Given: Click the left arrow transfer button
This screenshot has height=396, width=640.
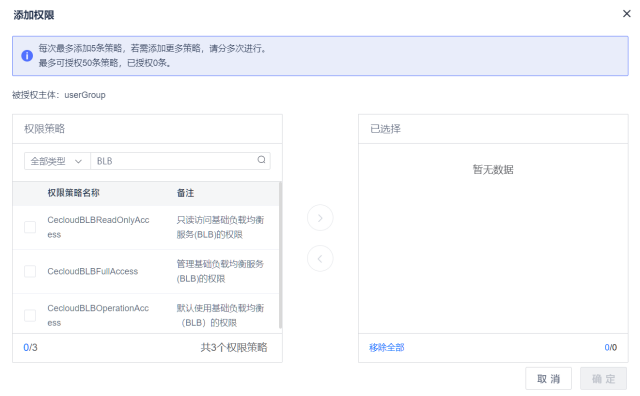Looking at the screenshot, I should (320, 258).
